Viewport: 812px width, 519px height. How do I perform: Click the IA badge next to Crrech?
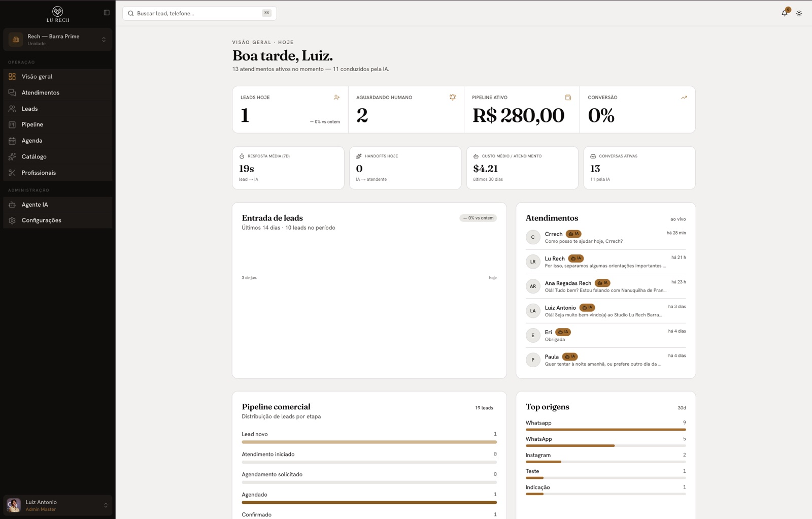point(573,234)
